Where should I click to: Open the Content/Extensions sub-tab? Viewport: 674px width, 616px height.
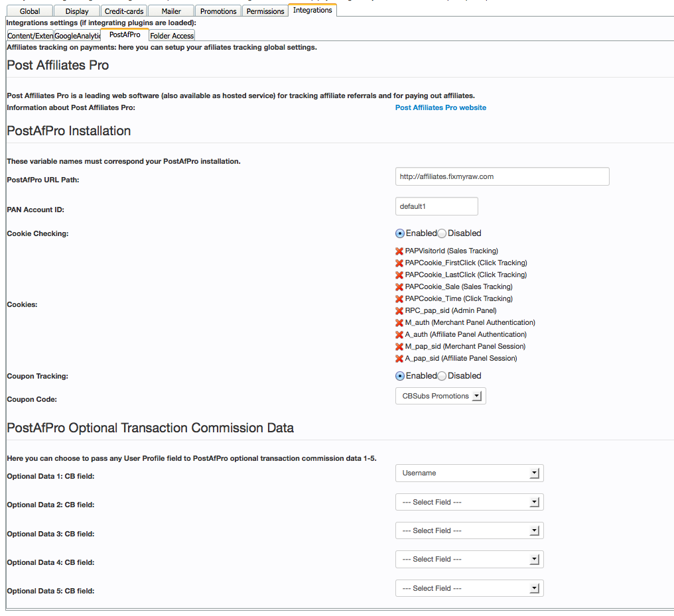(x=30, y=36)
